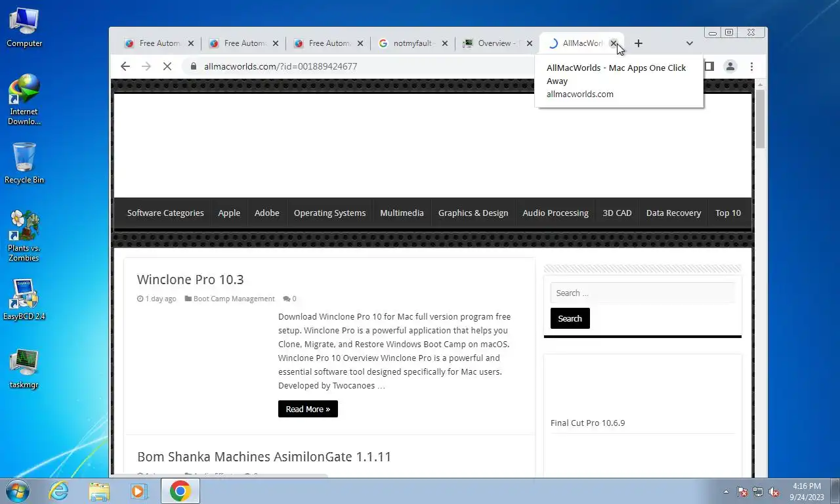Select the Chrome taskbar button
Screen dimensions: 840x504
tap(180, 491)
